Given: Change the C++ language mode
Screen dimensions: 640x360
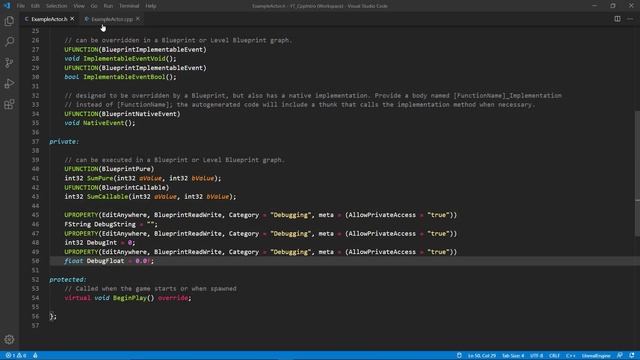Looking at the screenshot, I should point(571,356).
